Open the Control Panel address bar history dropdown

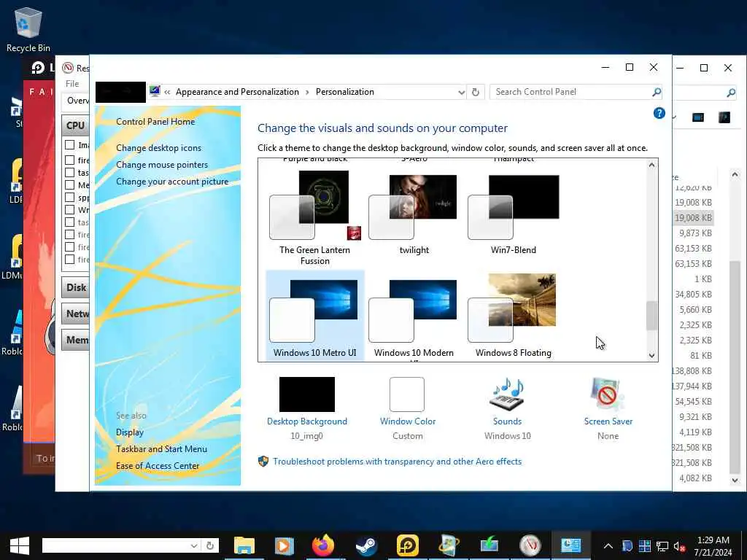pos(461,93)
